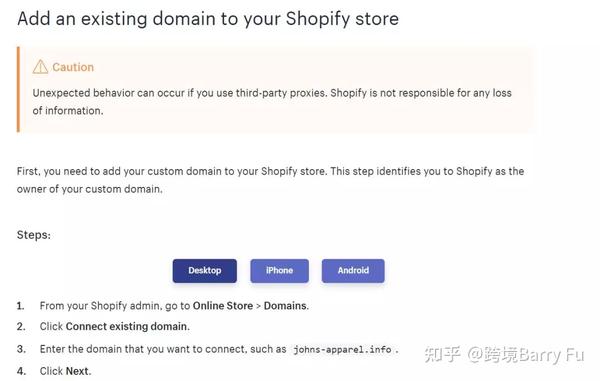Click the second line ending with of information

(x=68, y=111)
